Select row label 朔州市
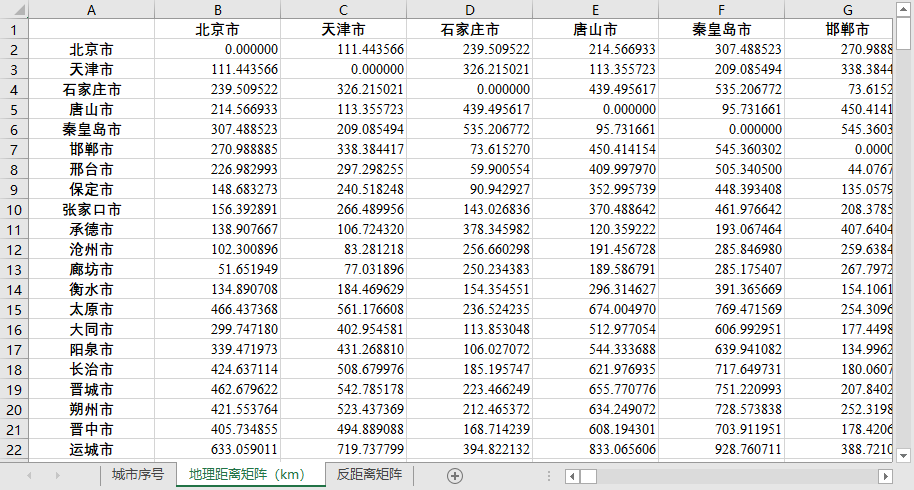The height and width of the screenshot is (490, 914). tap(92, 410)
